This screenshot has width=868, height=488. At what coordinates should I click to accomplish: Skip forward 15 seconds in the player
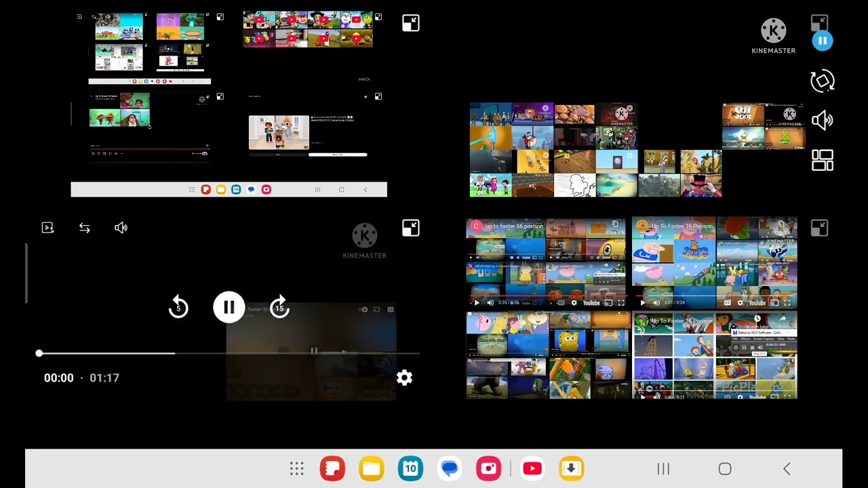[x=279, y=307]
